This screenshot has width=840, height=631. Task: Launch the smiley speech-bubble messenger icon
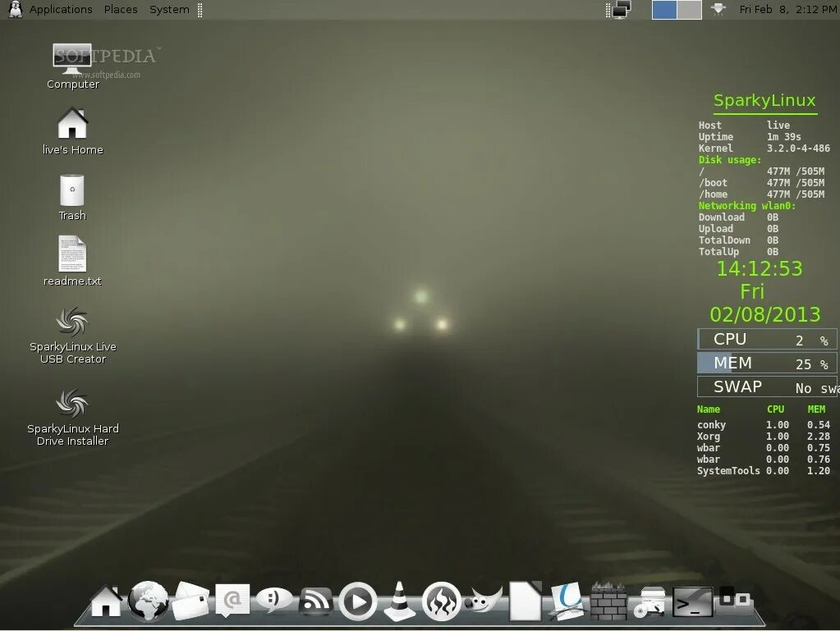(273, 600)
